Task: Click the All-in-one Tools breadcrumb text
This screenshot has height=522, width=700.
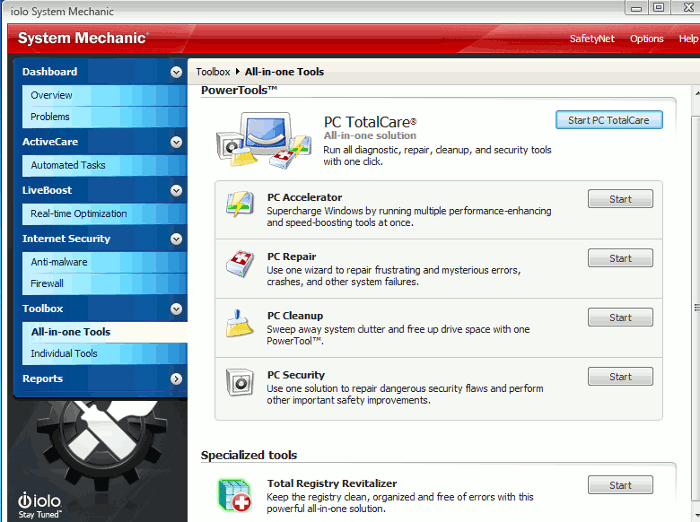Action: tap(284, 72)
